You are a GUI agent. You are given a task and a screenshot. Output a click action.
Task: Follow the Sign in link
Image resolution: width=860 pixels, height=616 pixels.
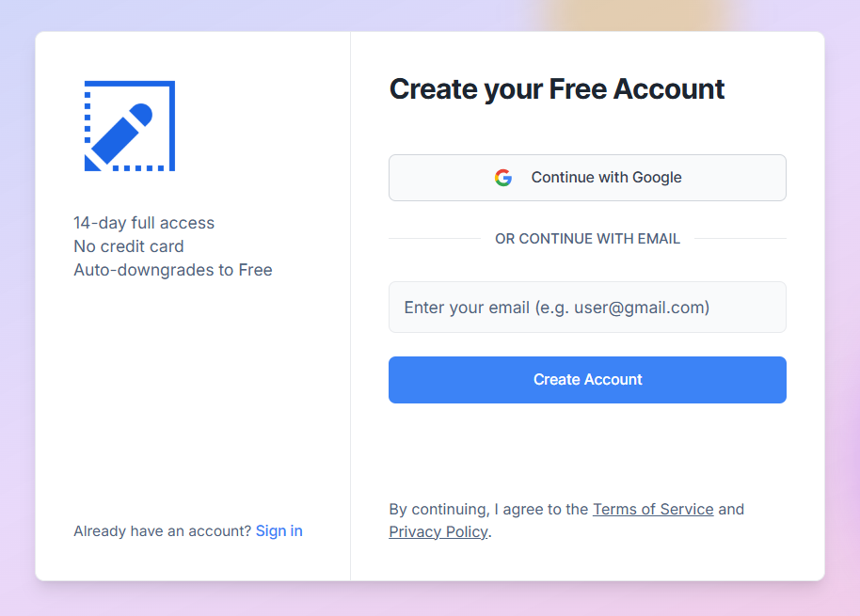coord(279,531)
